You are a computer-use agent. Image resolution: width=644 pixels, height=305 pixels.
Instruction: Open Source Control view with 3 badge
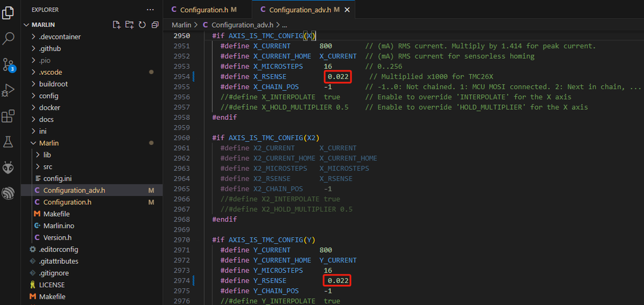click(x=9, y=64)
